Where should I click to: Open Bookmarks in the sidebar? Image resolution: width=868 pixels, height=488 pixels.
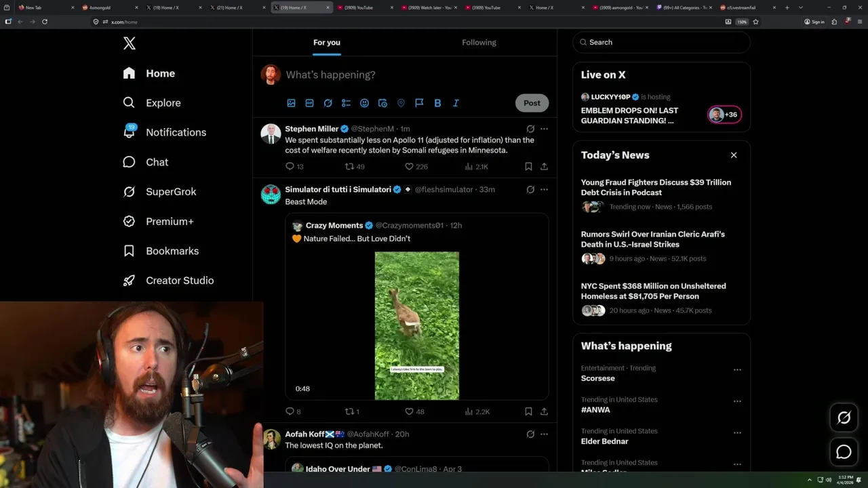tap(161, 251)
